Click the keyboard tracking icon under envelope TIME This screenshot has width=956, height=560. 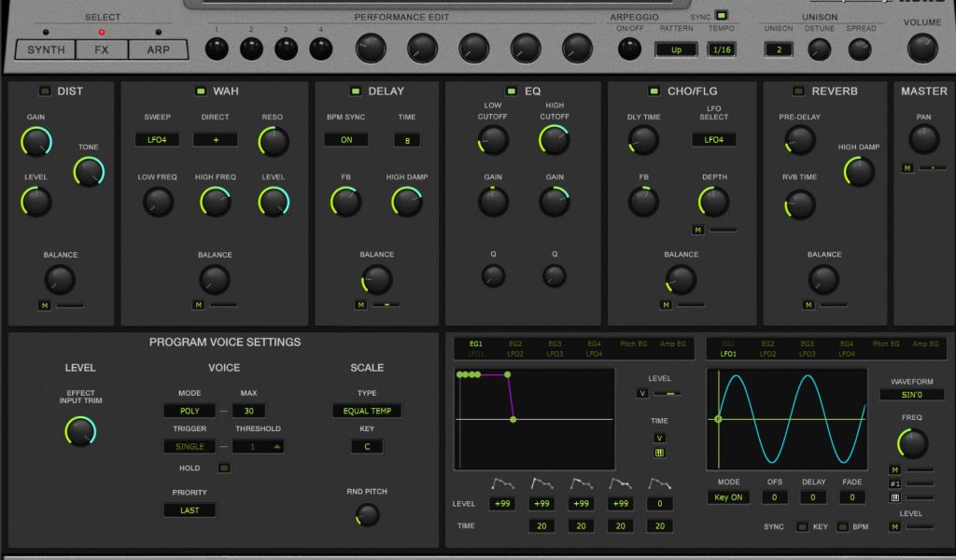[x=660, y=454]
